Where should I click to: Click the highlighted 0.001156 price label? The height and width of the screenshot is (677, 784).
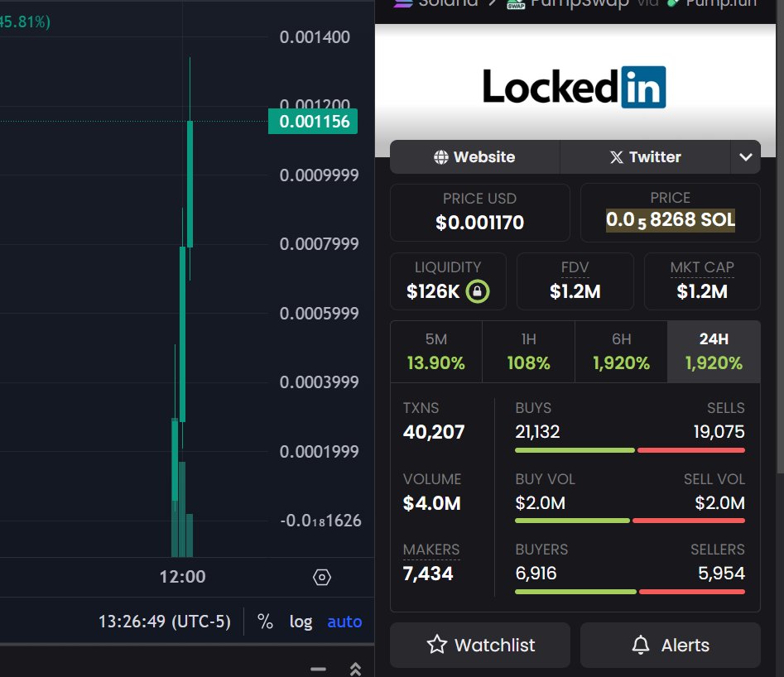coord(313,121)
